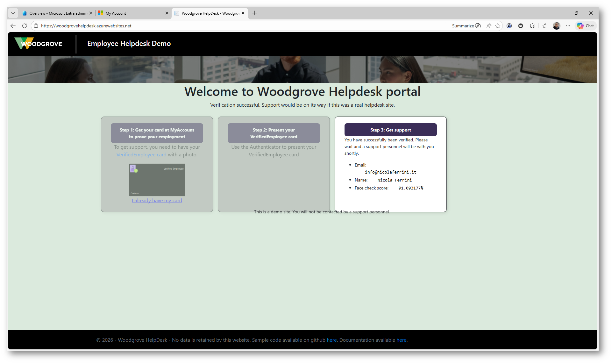Open the favorites list icon
This screenshot has width=612, height=364.
point(545,26)
